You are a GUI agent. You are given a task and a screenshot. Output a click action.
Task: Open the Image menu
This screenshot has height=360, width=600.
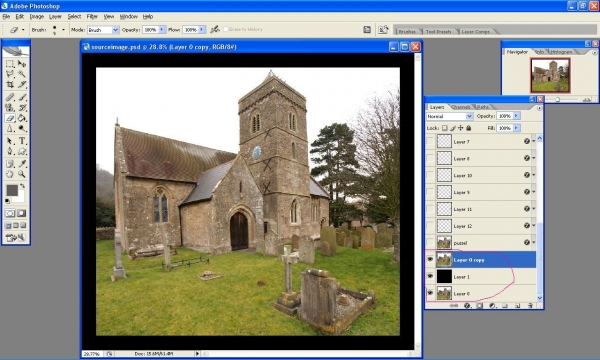pyautogui.click(x=37, y=16)
